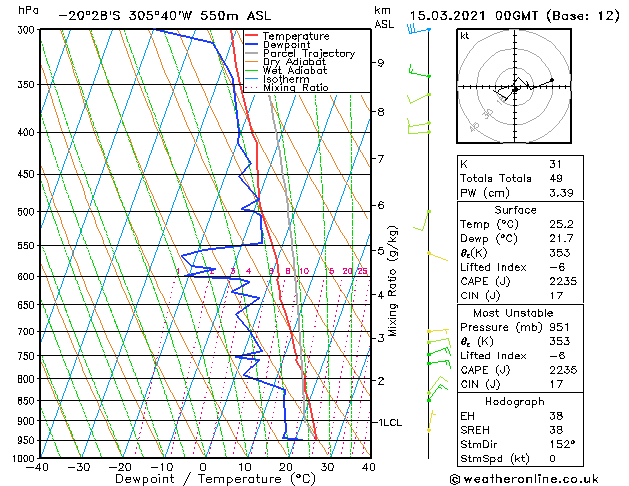Click the yellow wind barb near 900 hPa

431,421
